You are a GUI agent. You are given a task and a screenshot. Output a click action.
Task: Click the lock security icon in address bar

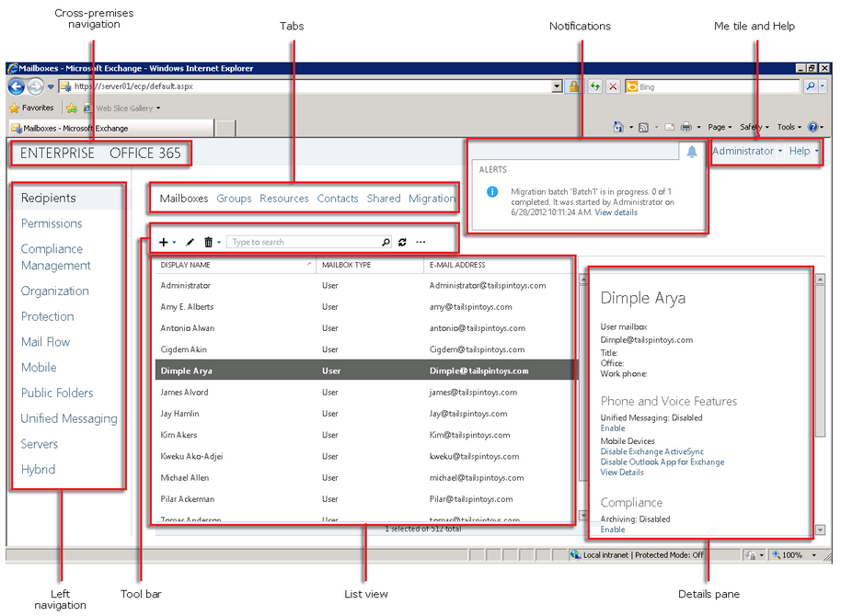[x=574, y=86]
